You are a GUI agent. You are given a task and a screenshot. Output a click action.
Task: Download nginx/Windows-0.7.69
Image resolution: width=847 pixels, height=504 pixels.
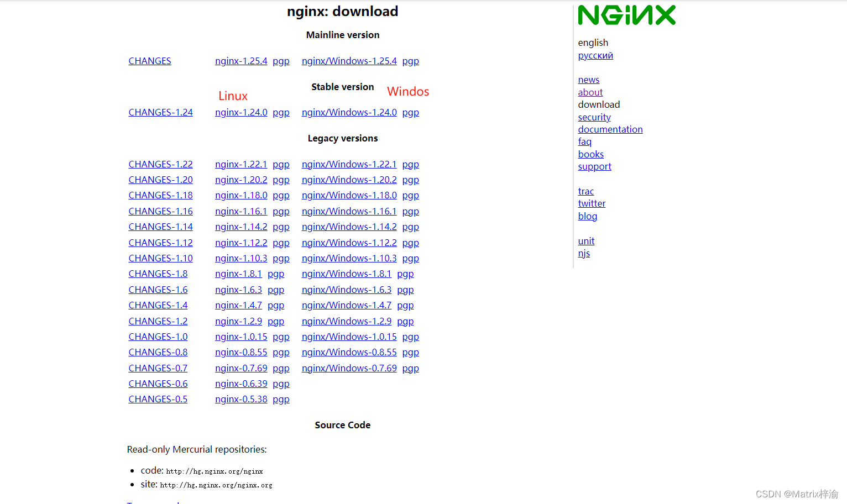tap(349, 368)
